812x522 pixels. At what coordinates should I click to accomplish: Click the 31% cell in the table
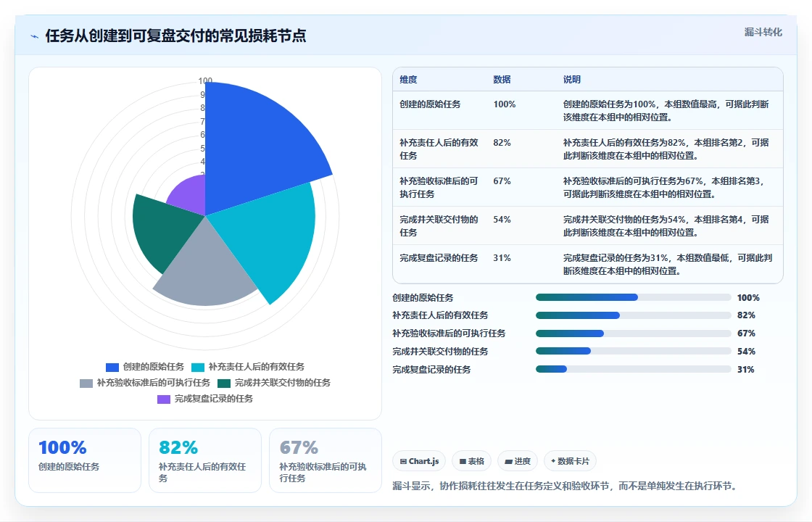pos(502,257)
